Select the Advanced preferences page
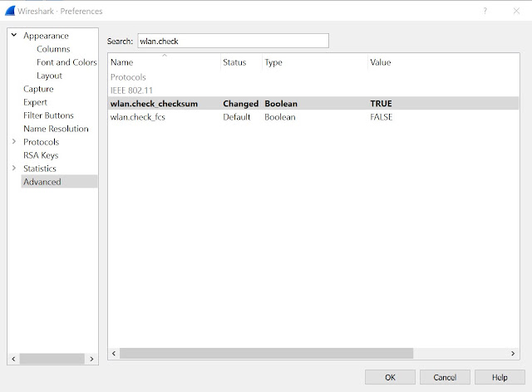 click(x=59, y=181)
